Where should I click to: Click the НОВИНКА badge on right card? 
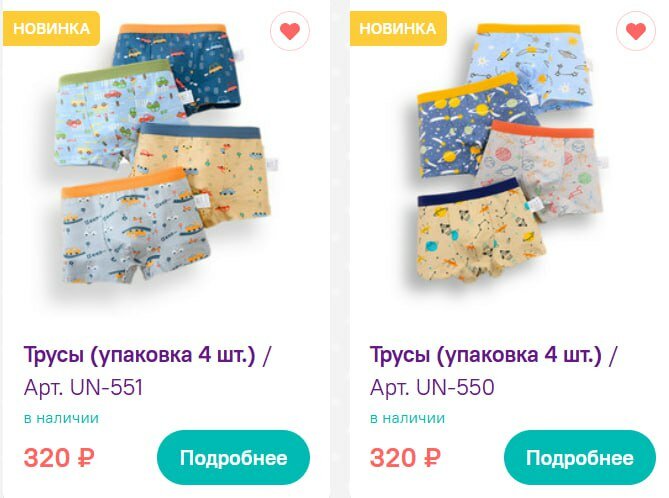tap(398, 29)
